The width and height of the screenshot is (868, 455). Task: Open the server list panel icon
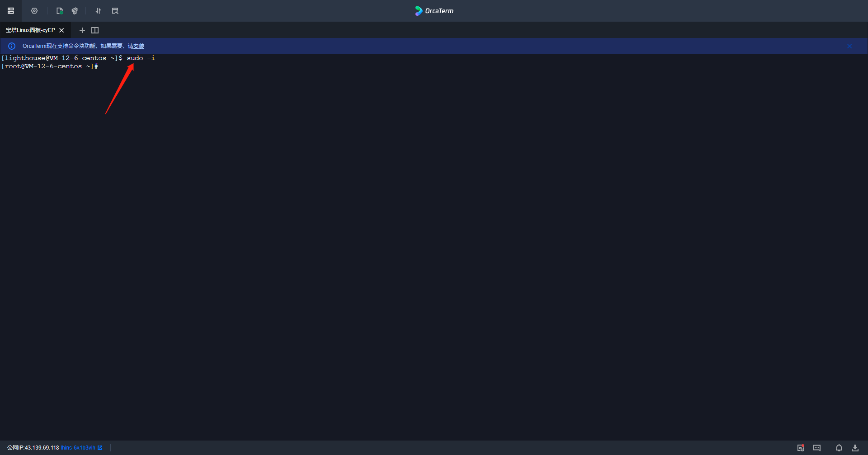pyautogui.click(x=11, y=11)
